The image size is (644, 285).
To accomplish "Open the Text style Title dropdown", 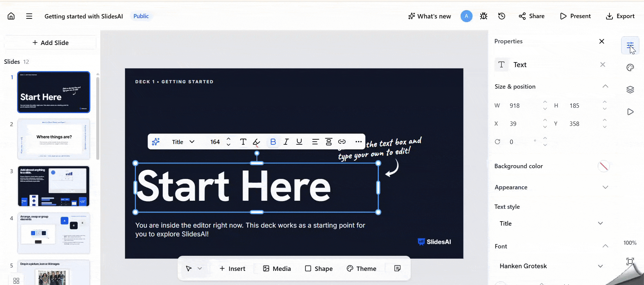I will pyautogui.click(x=551, y=224).
